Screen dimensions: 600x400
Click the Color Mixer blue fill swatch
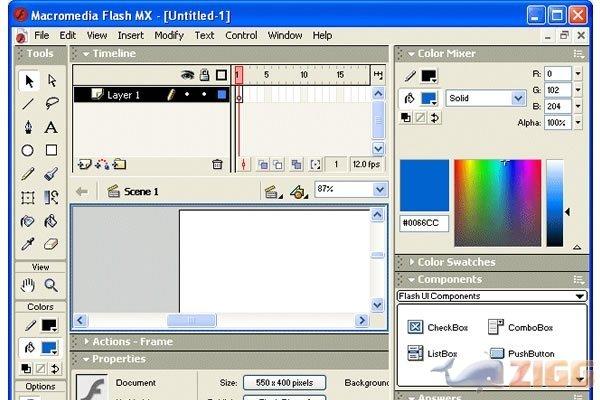point(429,98)
